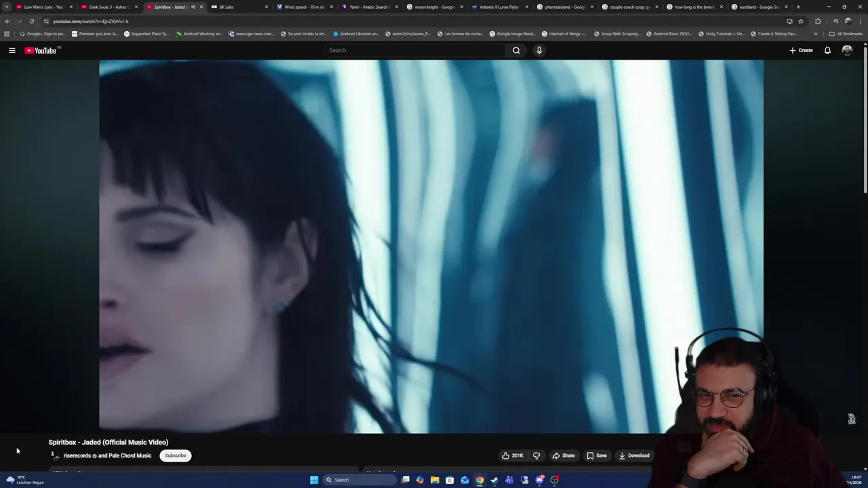Open riserecords channel avatar

pos(54,455)
